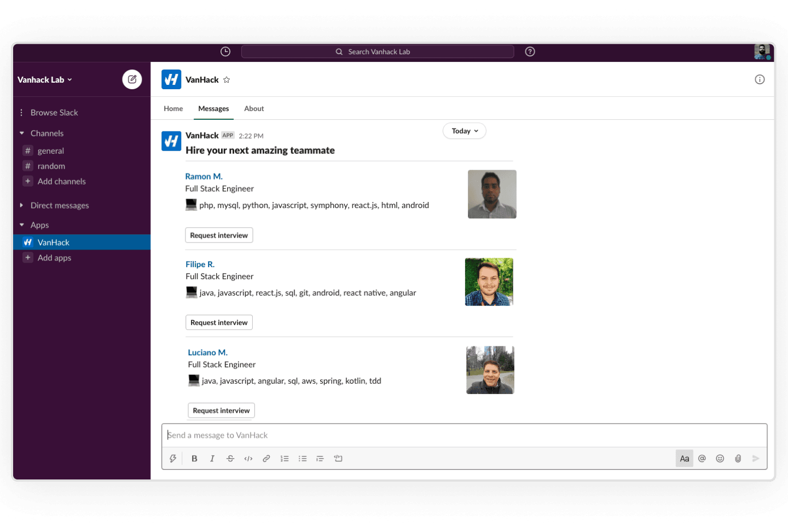
Task: Click the compose new message icon
Action: [132, 79]
